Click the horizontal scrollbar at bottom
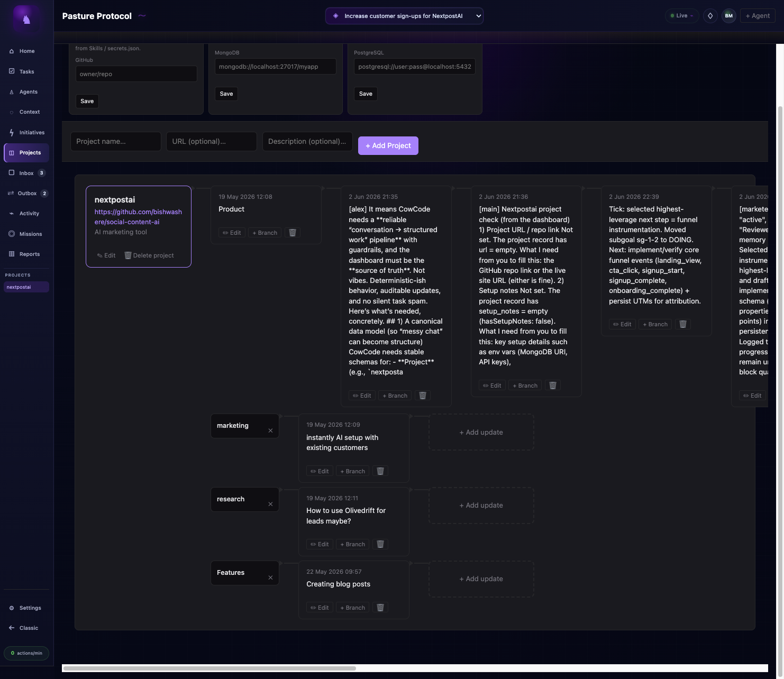Image resolution: width=784 pixels, height=679 pixels. point(209,668)
